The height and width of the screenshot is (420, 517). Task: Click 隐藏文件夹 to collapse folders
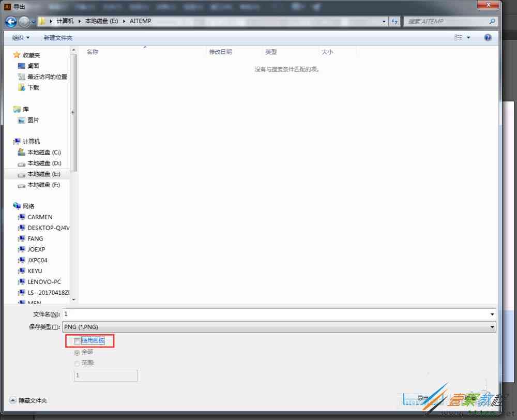click(x=28, y=400)
